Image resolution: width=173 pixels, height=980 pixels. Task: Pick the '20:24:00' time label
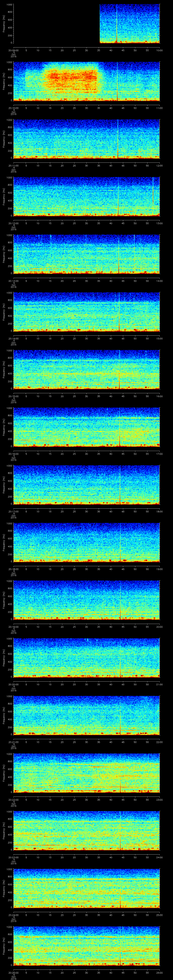14,915
